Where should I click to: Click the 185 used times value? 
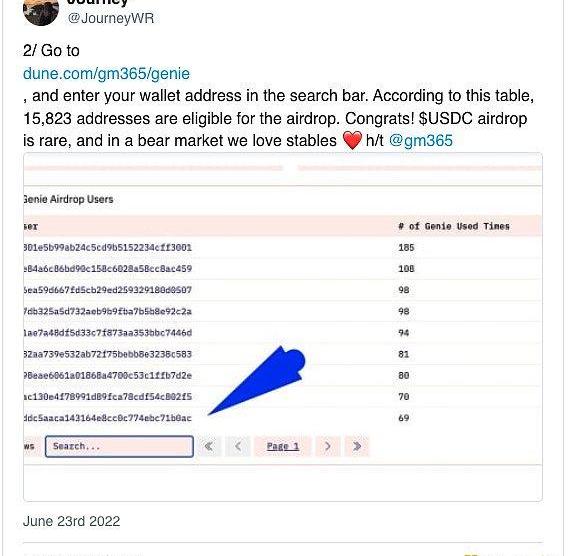(x=406, y=247)
